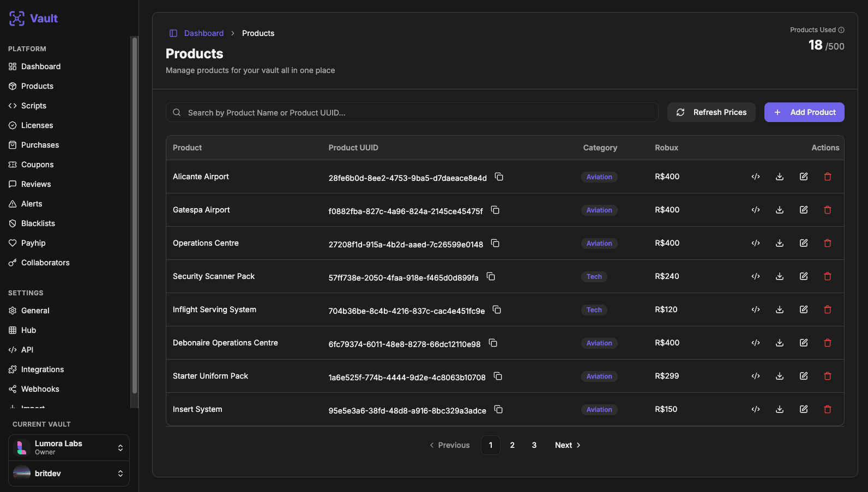Open code snippet for Security Scanner Pack

(x=756, y=276)
